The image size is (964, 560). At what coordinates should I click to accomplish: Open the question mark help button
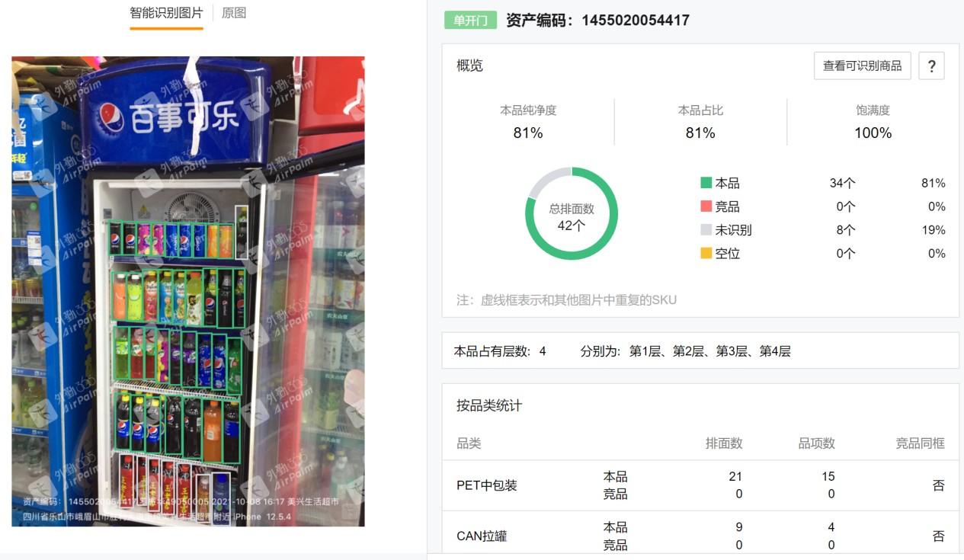[x=931, y=66]
